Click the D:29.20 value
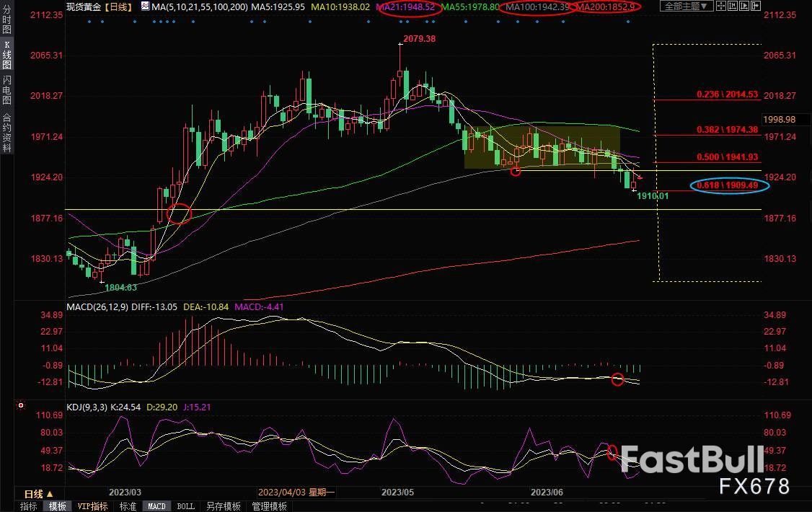The width and height of the screenshot is (812, 512). click(162, 407)
